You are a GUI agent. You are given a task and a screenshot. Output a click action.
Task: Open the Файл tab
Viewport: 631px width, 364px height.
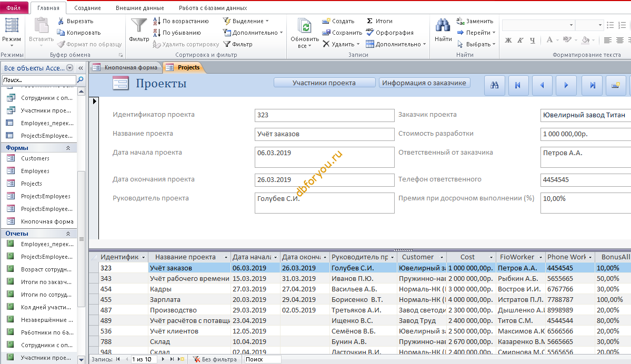click(x=14, y=8)
